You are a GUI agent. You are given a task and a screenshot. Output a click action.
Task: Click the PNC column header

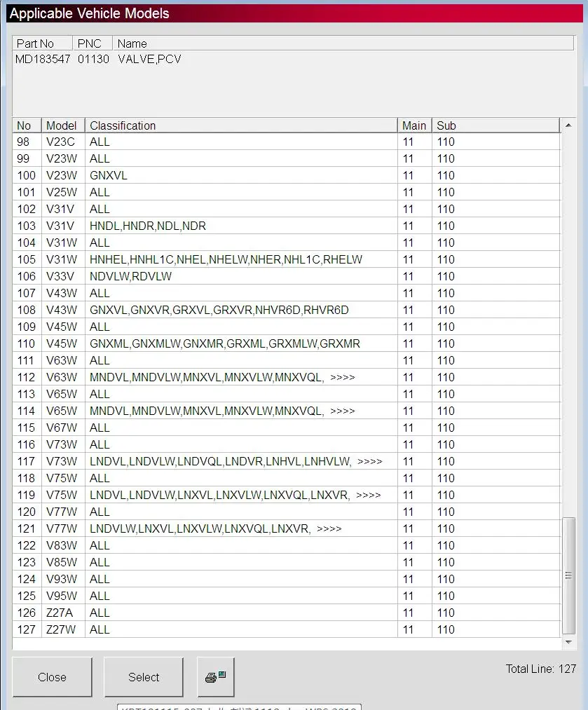(93, 43)
